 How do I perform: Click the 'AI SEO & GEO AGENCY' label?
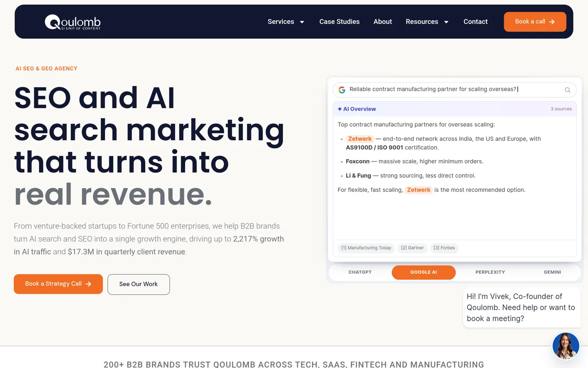click(46, 69)
